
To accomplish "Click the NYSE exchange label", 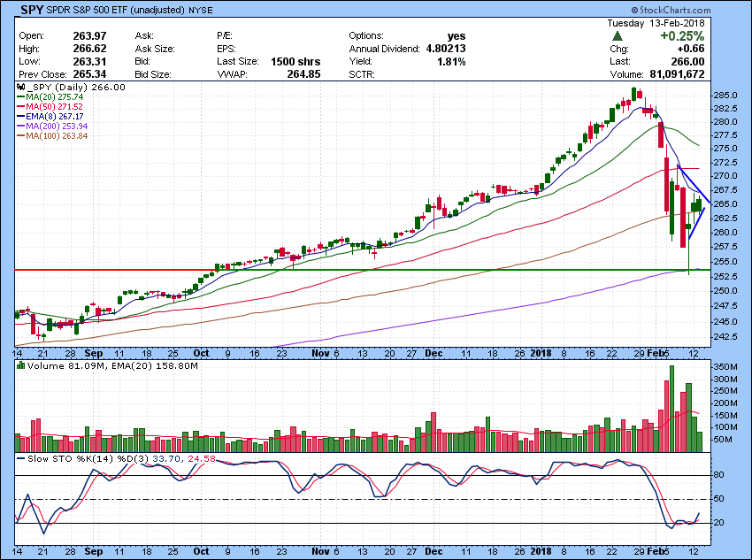I will tap(201, 10).
